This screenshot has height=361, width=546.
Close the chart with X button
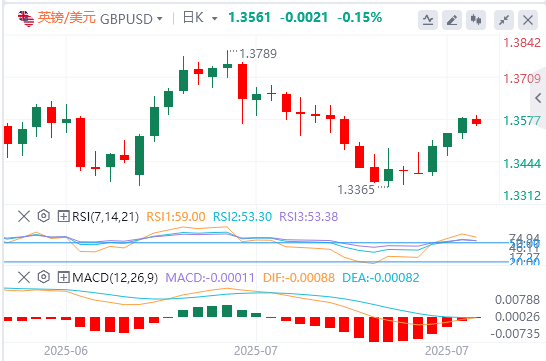point(528,20)
